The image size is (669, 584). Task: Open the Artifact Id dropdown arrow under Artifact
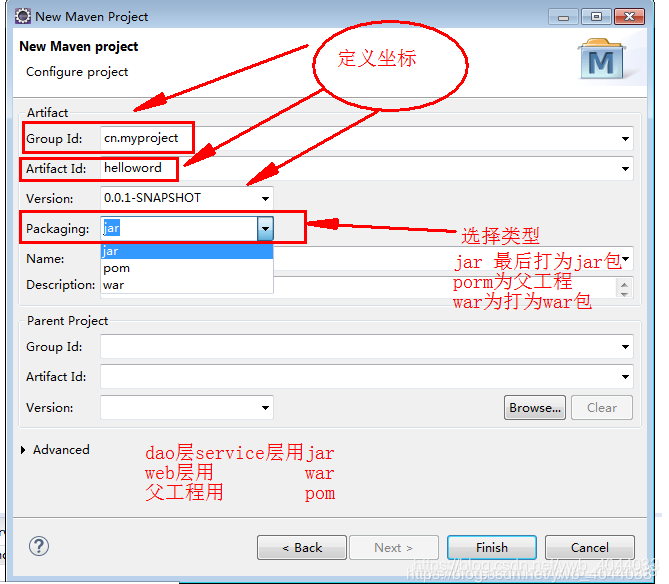[625, 169]
